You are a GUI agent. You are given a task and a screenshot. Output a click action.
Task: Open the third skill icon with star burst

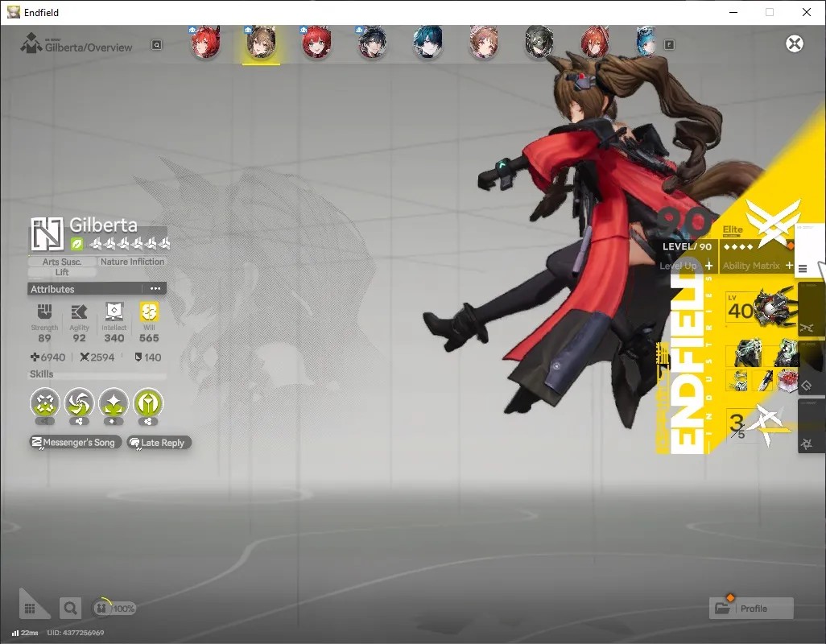[114, 404]
